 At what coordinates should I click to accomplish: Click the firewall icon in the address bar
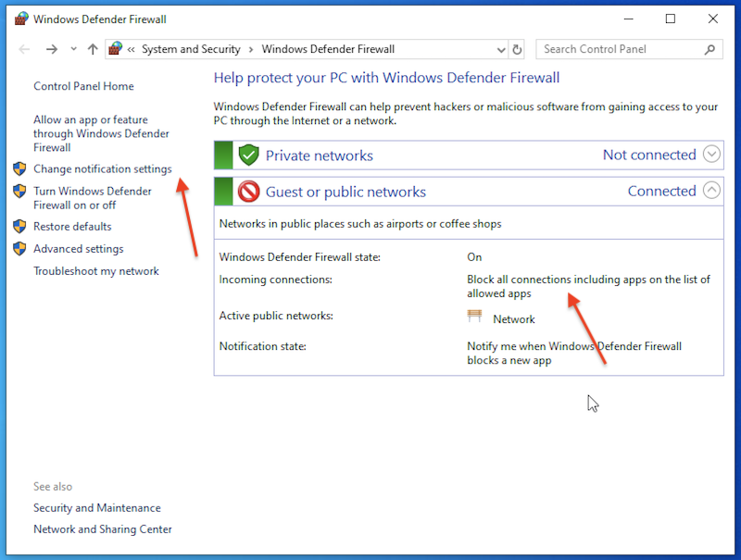pyautogui.click(x=115, y=49)
